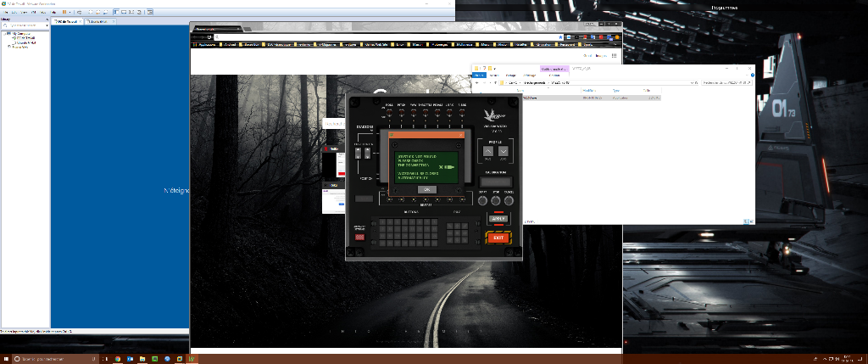The height and width of the screenshot is (364, 868).
Task: Open File Explorer address bar history dropdown
Action: [692, 82]
